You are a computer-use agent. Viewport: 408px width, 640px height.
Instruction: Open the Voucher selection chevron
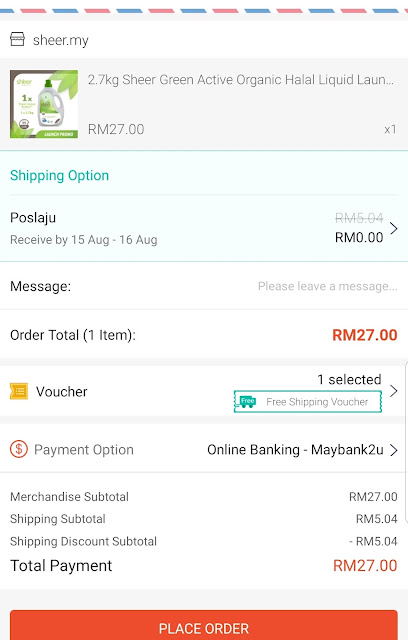393,391
